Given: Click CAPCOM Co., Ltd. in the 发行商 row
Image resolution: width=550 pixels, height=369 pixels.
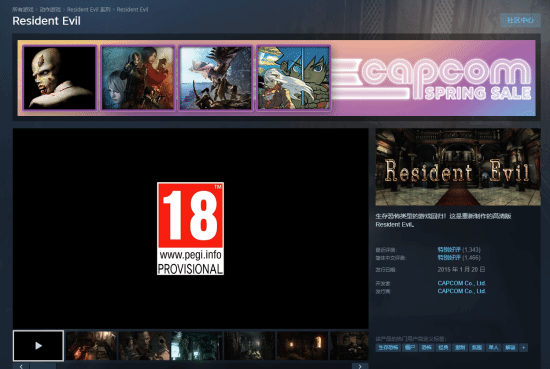Looking at the screenshot, I should [462, 291].
